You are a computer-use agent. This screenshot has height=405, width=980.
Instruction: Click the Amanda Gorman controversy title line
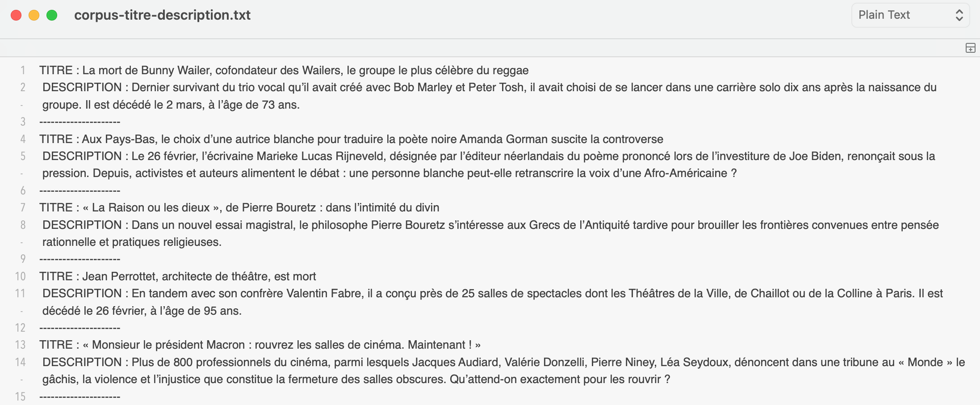pos(351,139)
